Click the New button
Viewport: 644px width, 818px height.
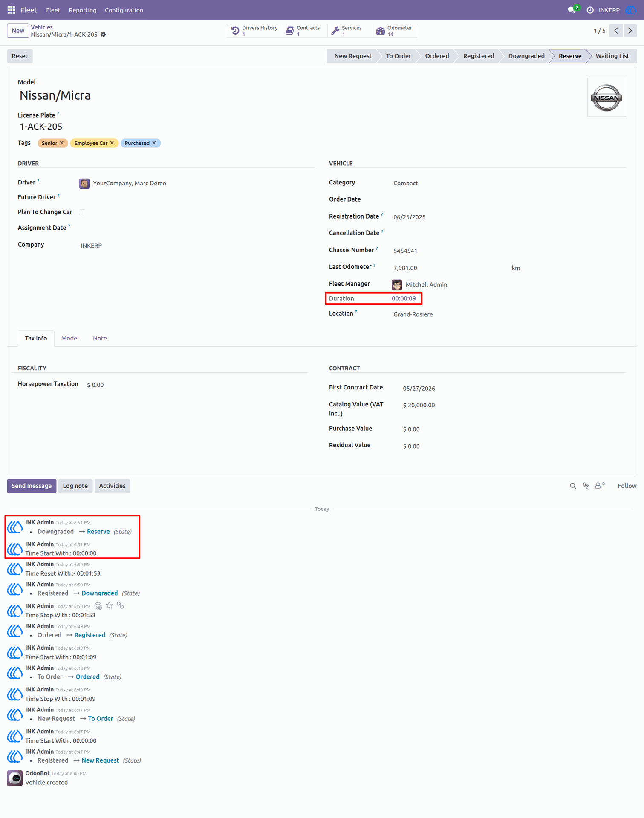18,31
